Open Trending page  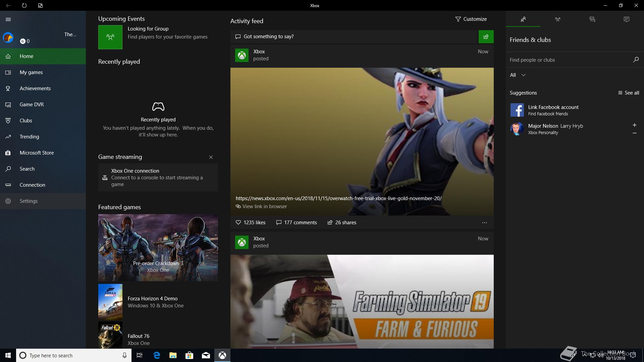[43, 137]
